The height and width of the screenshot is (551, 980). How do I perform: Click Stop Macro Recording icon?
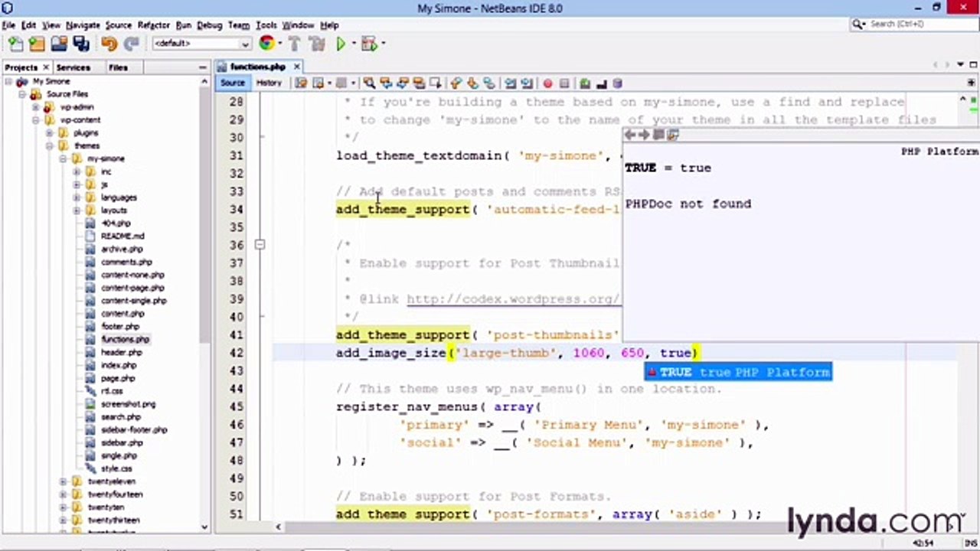point(564,83)
